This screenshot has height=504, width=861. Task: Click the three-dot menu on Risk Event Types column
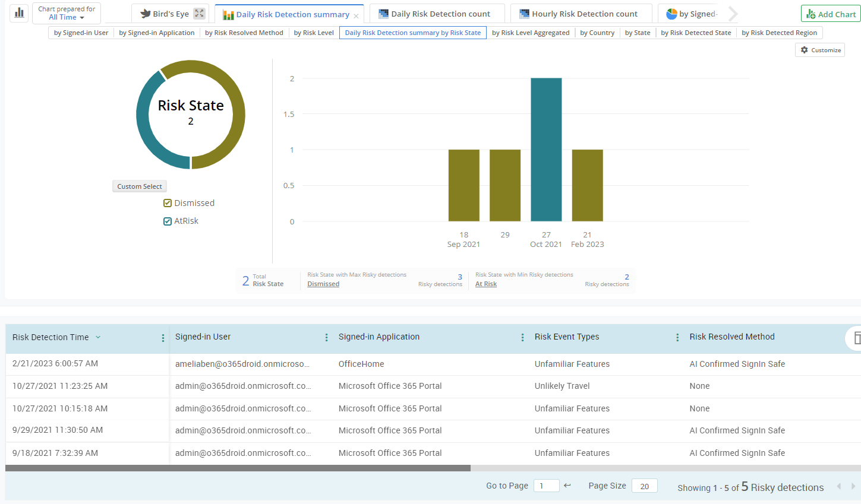(677, 337)
